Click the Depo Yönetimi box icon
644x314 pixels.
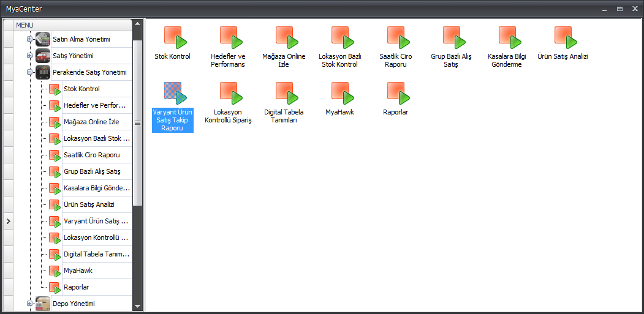pos(43,304)
